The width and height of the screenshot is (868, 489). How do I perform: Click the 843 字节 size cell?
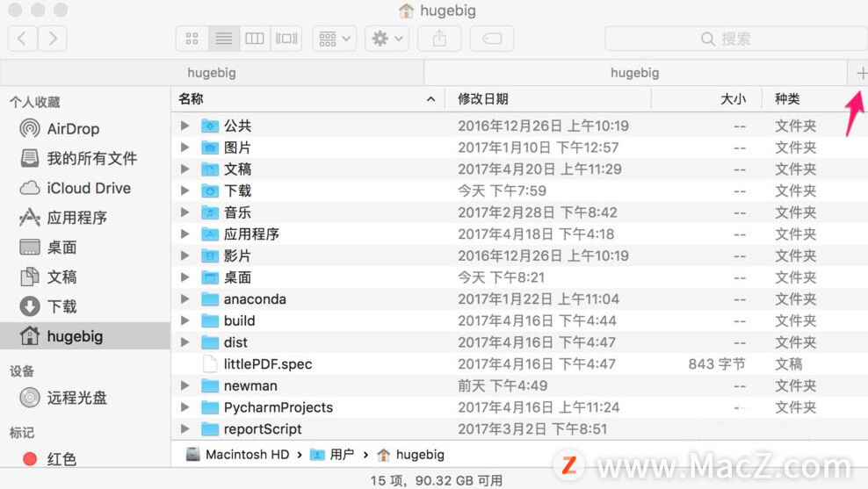click(x=717, y=364)
